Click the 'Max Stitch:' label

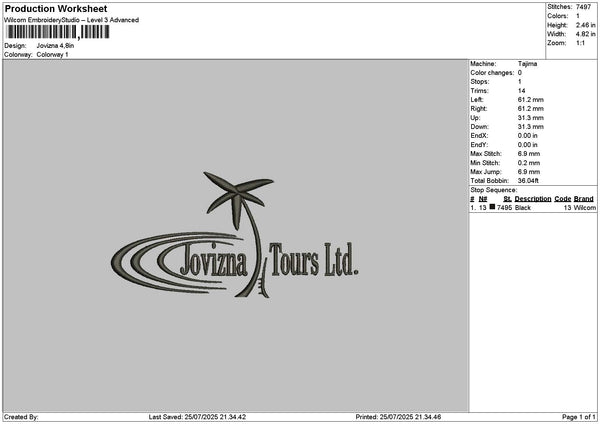[486, 154]
